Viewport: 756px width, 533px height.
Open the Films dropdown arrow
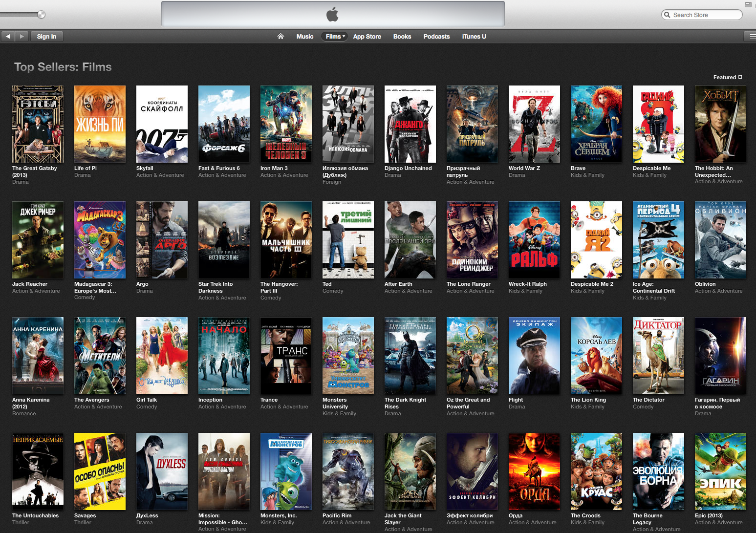click(x=344, y=36)
